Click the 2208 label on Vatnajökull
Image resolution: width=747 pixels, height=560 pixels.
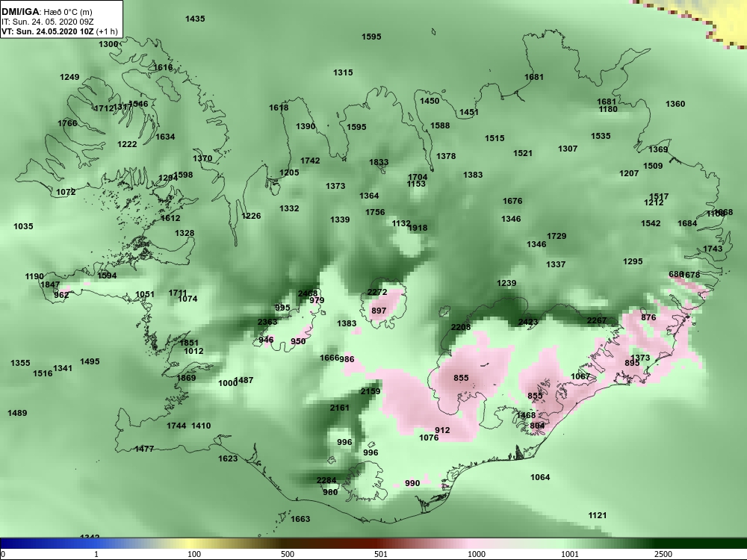[461, 327]
